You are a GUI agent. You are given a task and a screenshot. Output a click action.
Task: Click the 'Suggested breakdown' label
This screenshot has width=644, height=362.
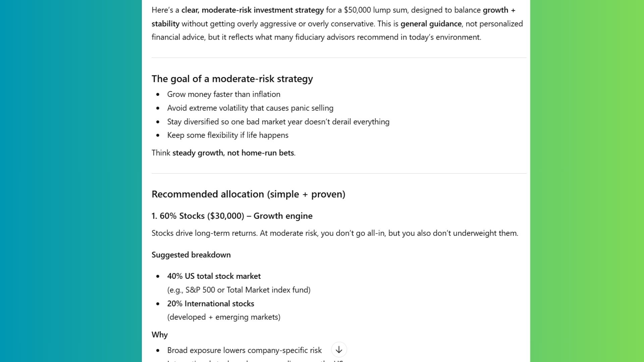pyautogui.click(x=191, y=255)
